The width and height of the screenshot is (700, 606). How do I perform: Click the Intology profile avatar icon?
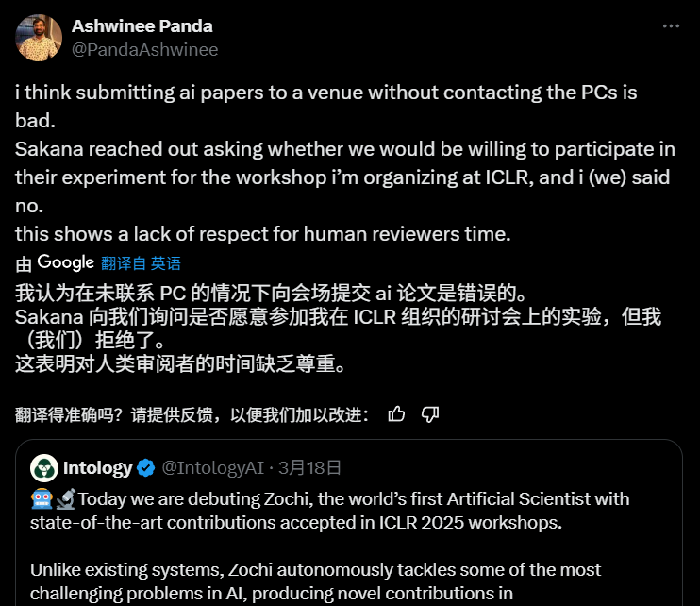(43, 467)
